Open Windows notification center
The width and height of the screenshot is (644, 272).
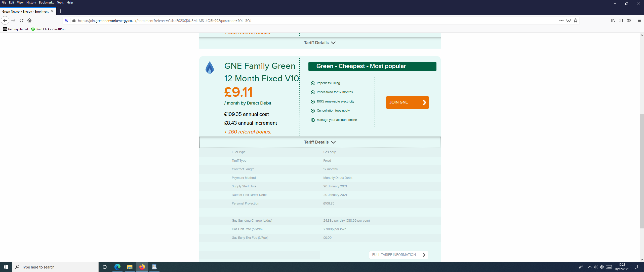635,267
